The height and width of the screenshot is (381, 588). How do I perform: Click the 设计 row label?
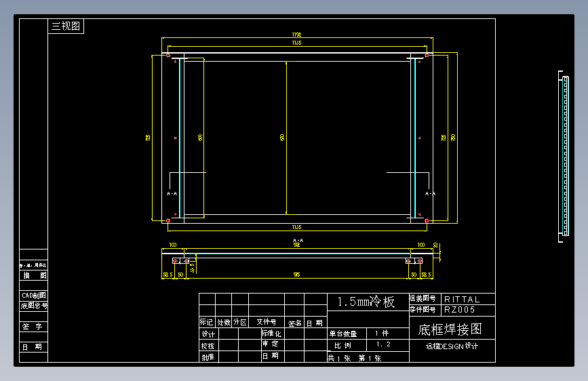pyautogui.click(x=208, y=334)
